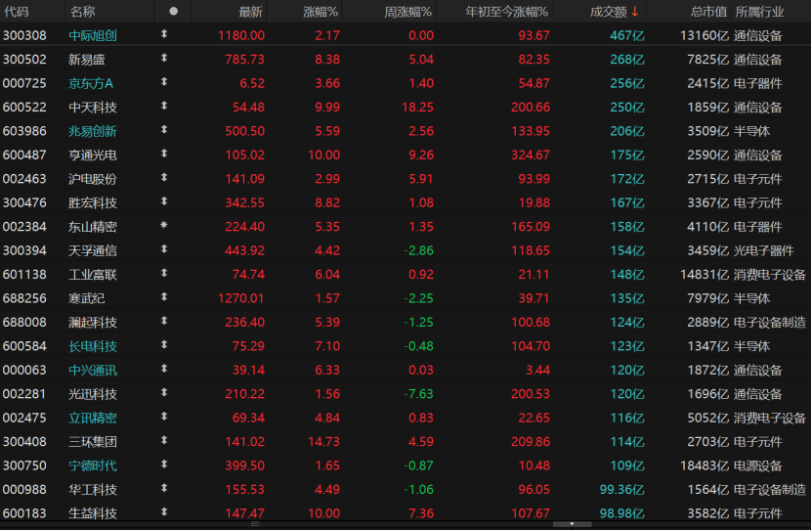Click the pin icon in 亨通光电 row
Screen dimensions: 812x531
click(x=164, y=154)
